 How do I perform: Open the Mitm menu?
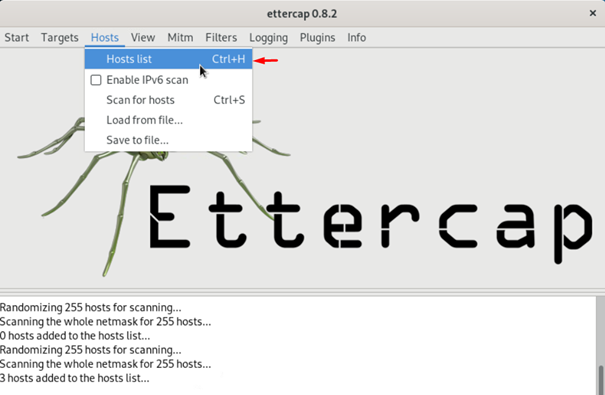tap(180, 37)
